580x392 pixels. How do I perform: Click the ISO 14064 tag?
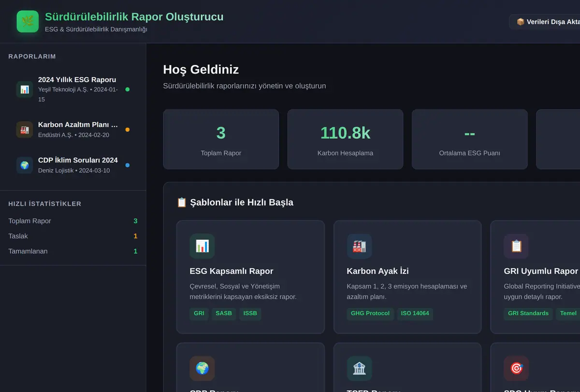415,313
